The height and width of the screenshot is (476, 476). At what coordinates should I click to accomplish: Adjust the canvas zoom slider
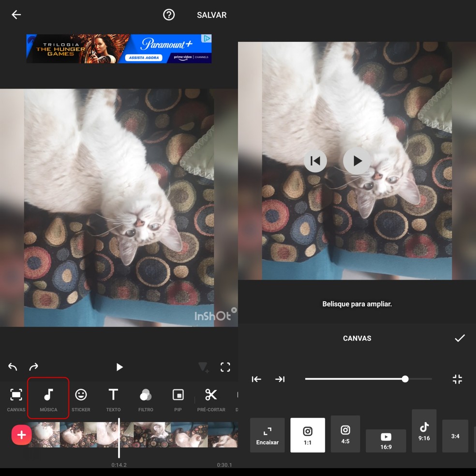click(405, 379)
